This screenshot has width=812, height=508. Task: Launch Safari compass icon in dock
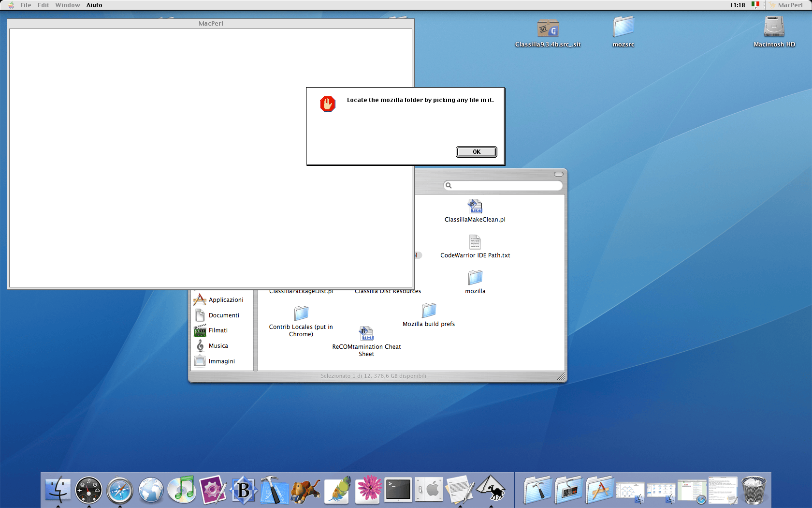point(120,490)
